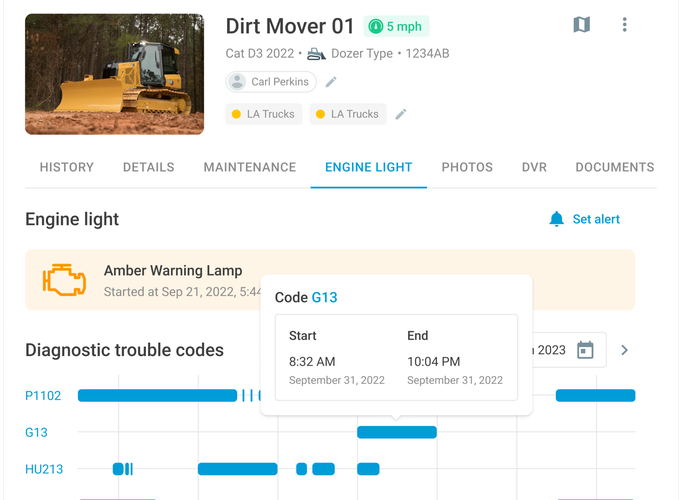The image size is (682, 500).
Task: Click the Carl Perkins driver chip
Action: 271,82
